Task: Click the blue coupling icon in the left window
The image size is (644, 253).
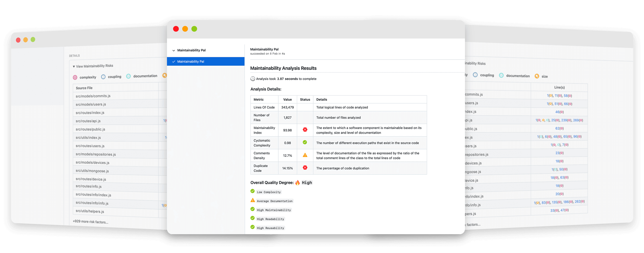Action: pyautogui.click(x=103, y=77)
